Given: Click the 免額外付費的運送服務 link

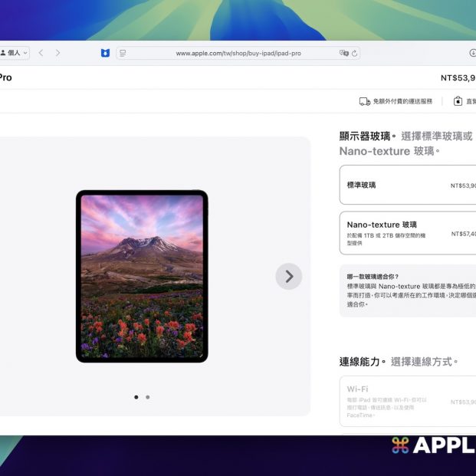Looking at the screenshot, I should [x=402, y=101].
